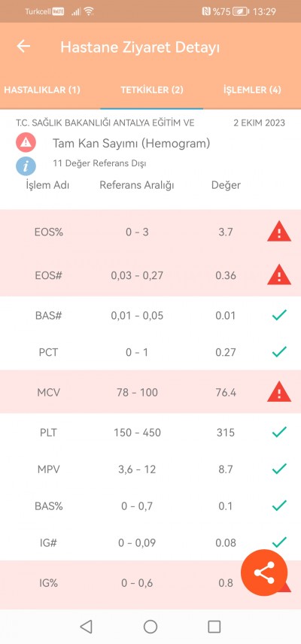301x644 pixels.
Task: Open Tam Kan Sayımı (Hemogram) test title
Action: (x=131, y=144)
